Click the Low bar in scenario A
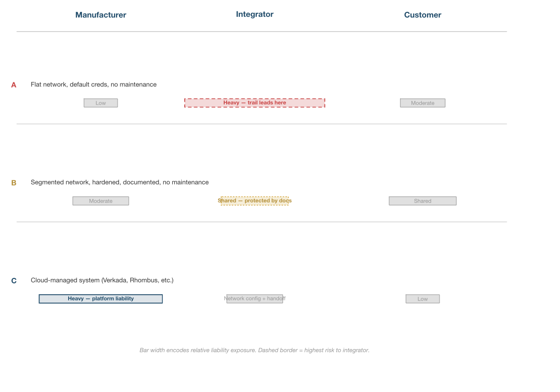 pos(101,103)
